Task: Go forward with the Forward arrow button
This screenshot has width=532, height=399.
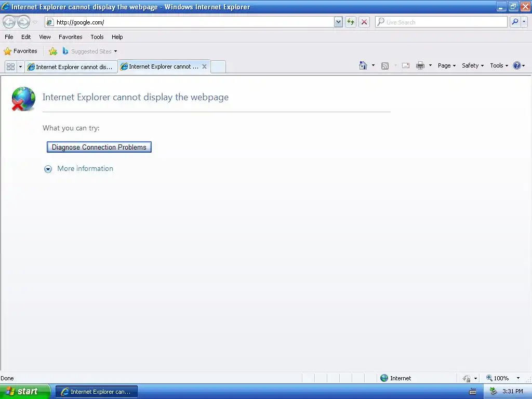Action: (23, 22)
